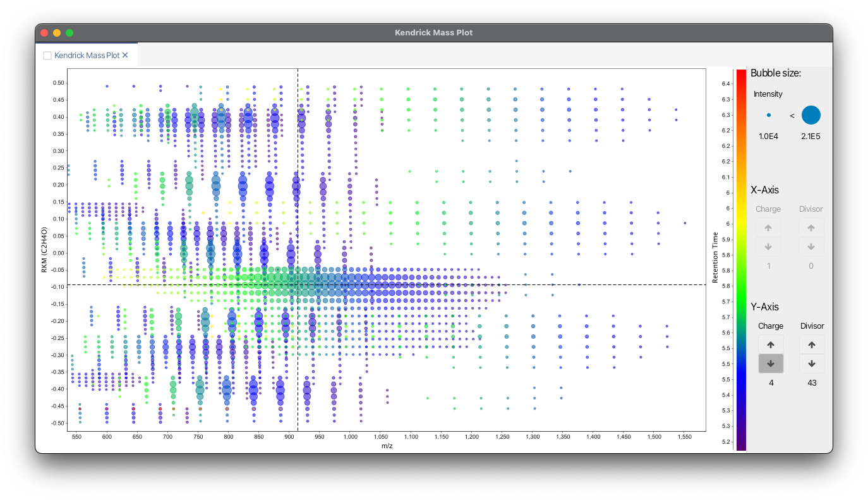
Task: Click the Retention Time color gradient bar
Action: (x=741, y=259)
